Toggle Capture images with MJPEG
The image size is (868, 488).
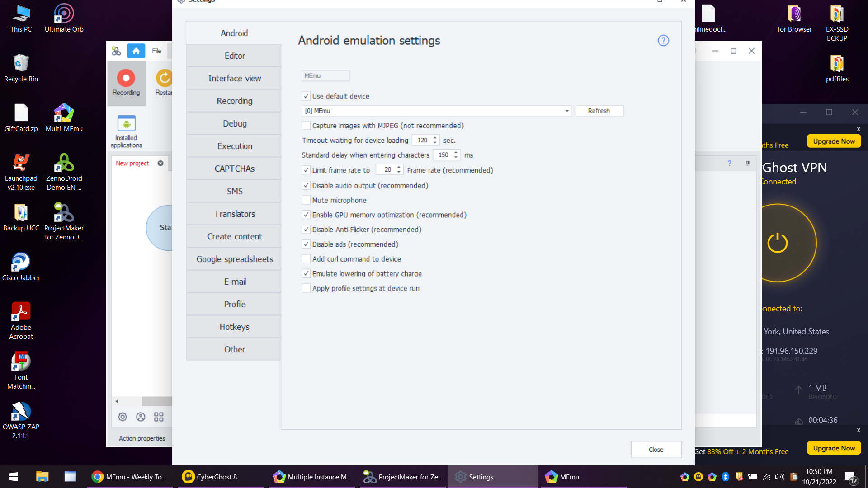(306, 126)
